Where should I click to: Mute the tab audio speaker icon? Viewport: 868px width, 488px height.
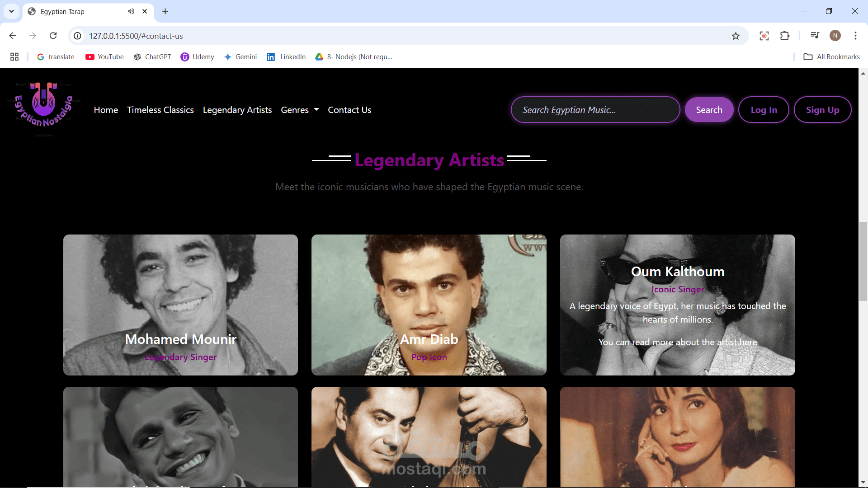click(x=131, y=11)
